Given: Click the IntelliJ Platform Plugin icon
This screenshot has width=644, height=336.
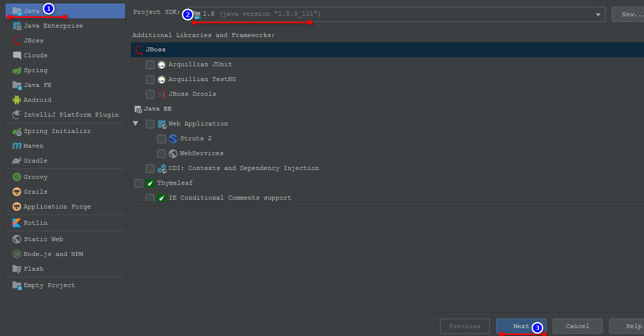Looking at the screenshot, I should click(x=17, y=115).
